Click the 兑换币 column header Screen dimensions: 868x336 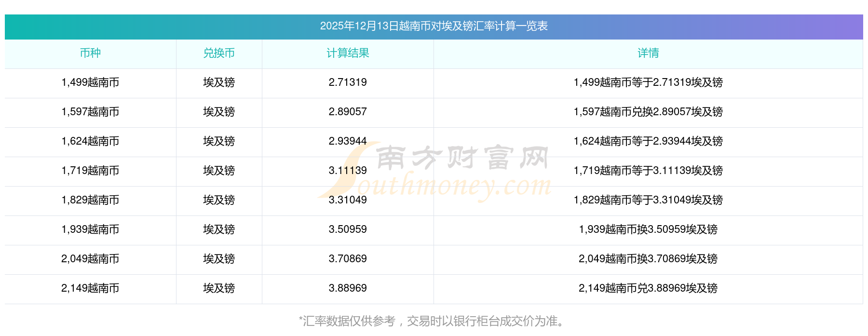pyautogui.click(x=219, y=53)
